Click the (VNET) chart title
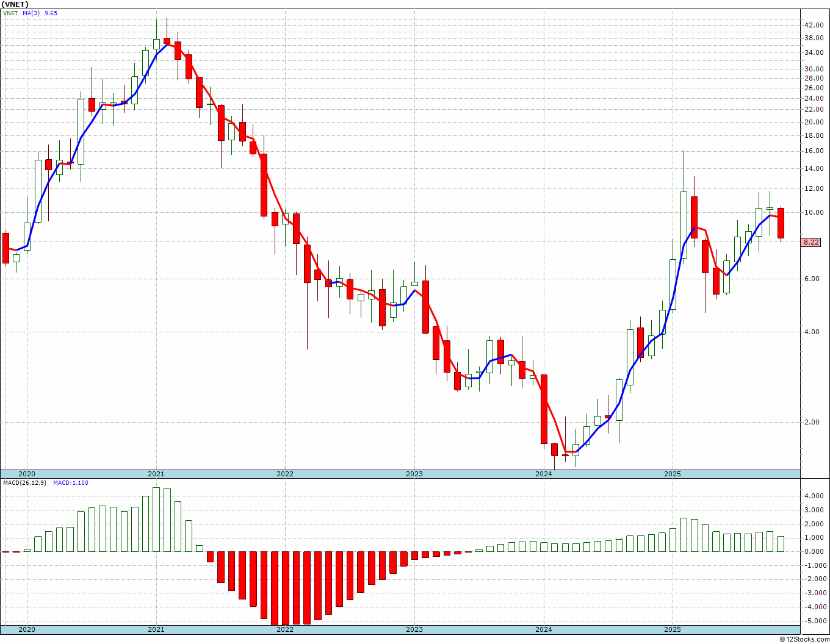Image resolution: width=830 pixels, height=644 pixels. click(x=15, y=4)
